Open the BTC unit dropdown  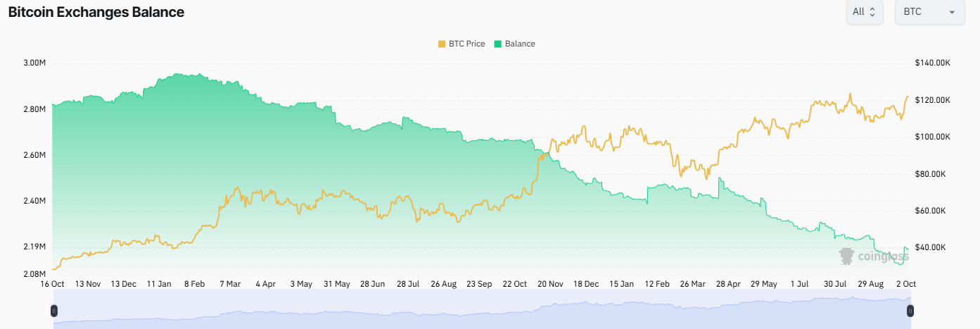929,12
